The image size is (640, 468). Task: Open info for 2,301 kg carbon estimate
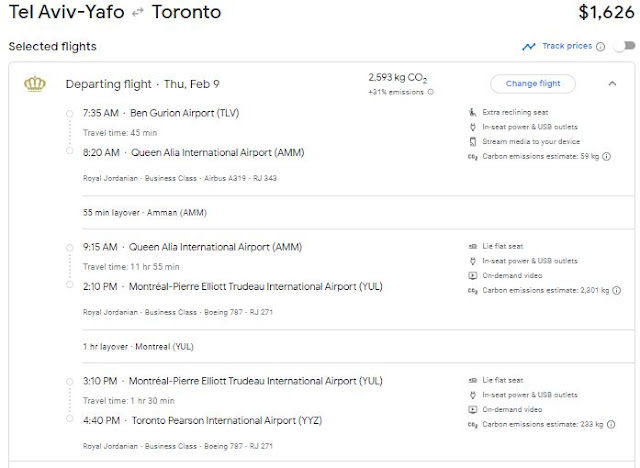click(617, 291)
